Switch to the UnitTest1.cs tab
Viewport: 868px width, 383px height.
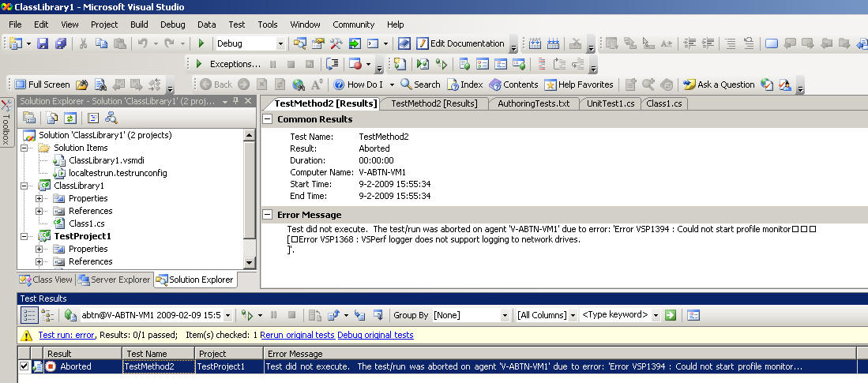610,103
